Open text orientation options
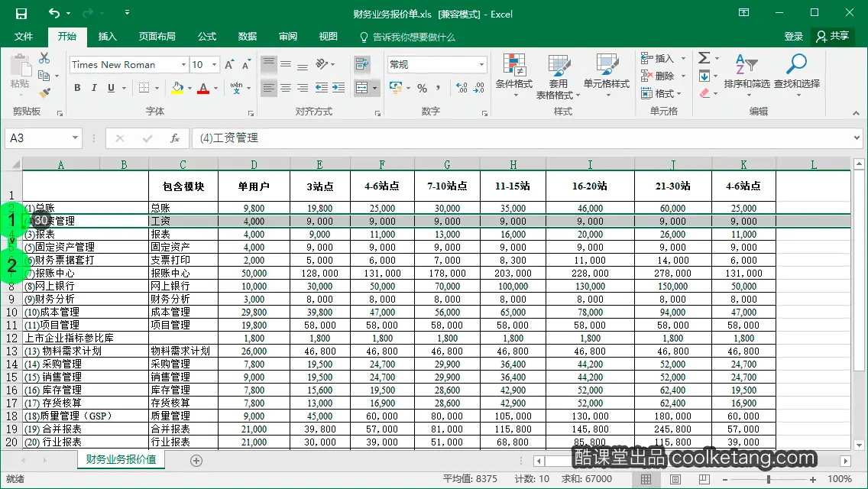Screen dimensions: 868x489 point(325,64)
